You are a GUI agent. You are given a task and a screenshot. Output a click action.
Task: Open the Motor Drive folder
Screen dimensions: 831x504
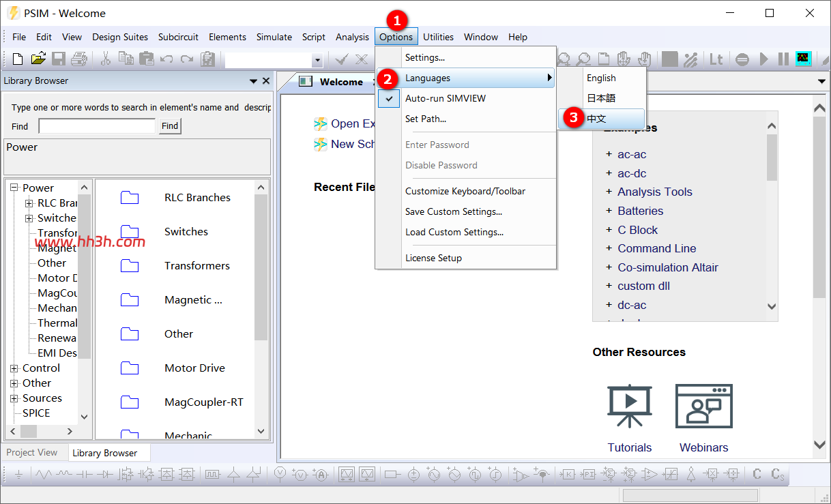[194, 368]
